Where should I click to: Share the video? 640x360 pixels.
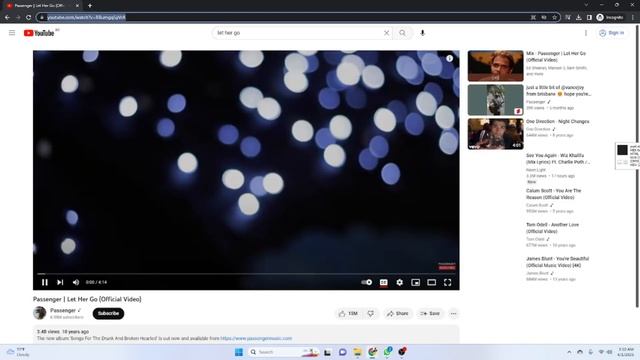(x=398, y=313)
